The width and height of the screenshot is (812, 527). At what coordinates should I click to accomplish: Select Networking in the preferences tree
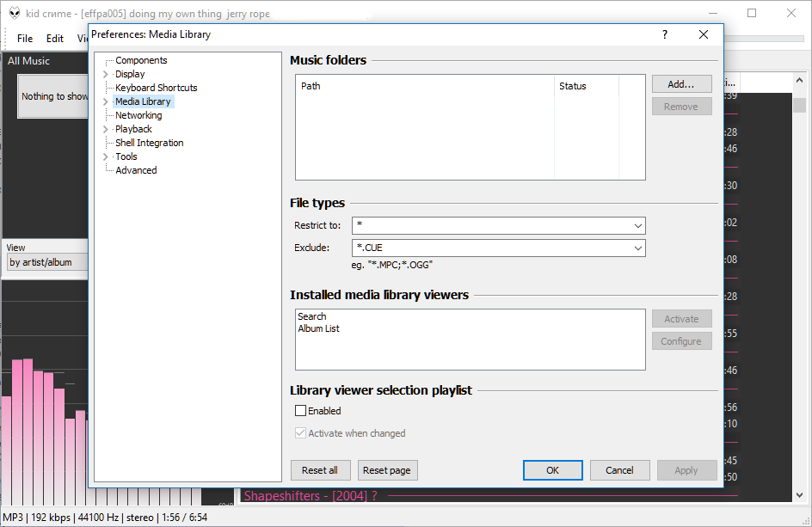(138, 115)
